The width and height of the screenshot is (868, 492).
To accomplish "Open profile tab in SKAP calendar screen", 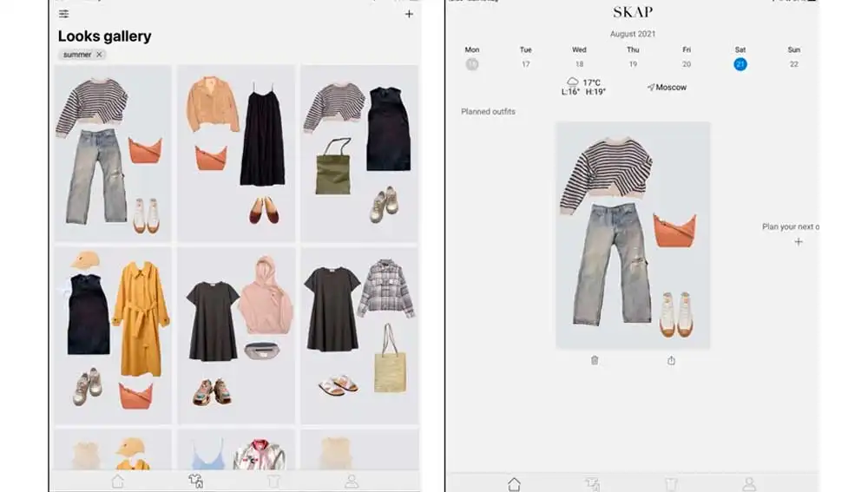I will click(x=749, y=484).
